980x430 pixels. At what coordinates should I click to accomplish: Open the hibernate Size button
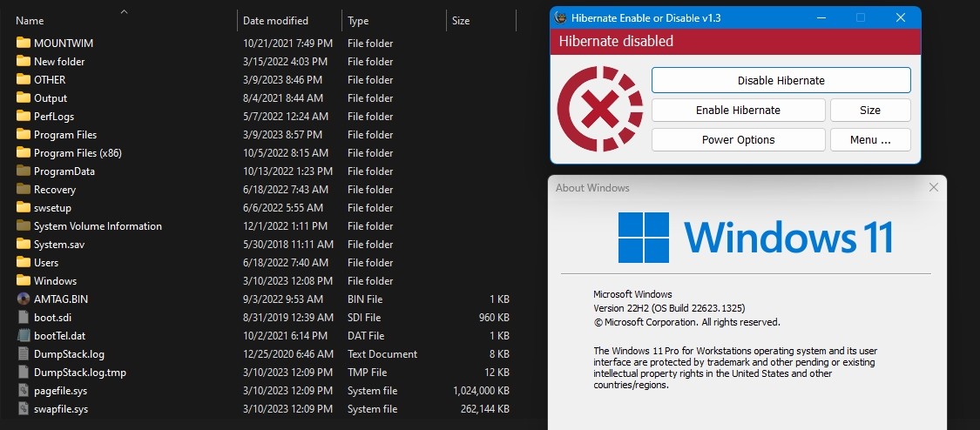pos(870,110)
